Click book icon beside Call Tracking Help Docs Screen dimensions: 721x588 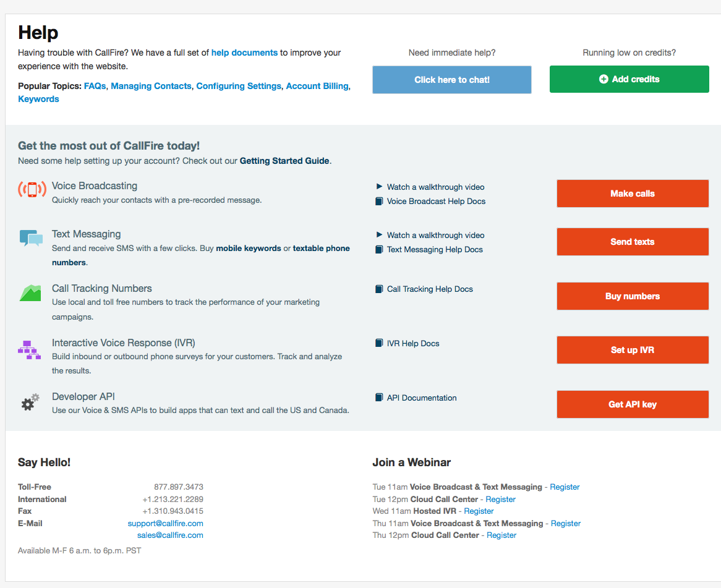click(379, 289)
